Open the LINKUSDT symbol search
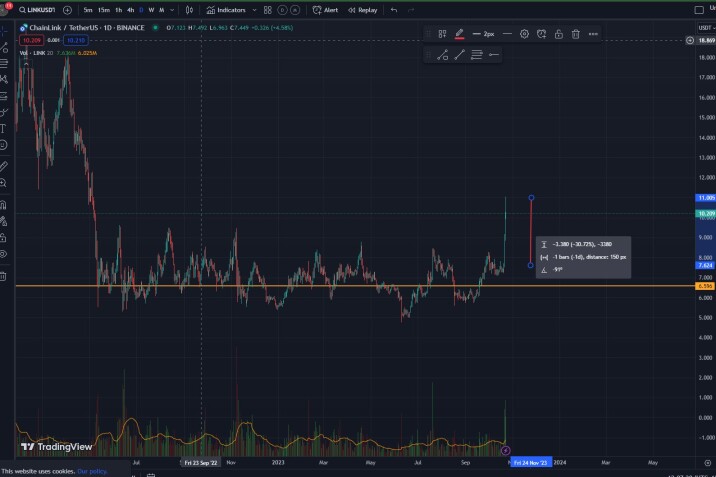 [37, 10]
